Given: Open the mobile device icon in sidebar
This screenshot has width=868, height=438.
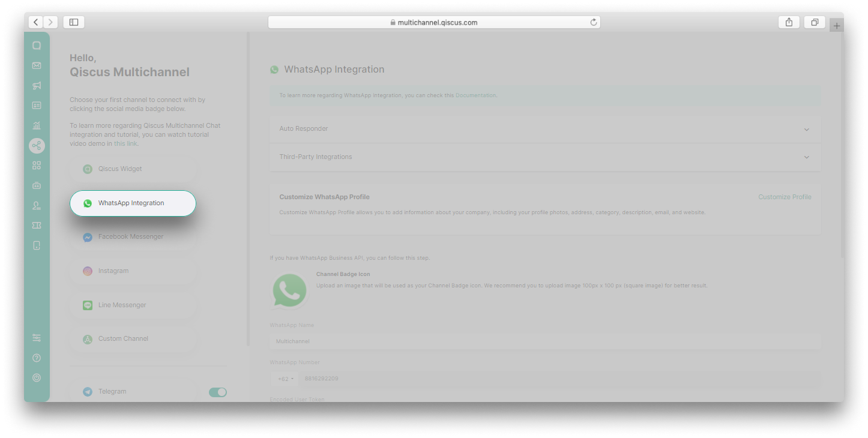Looking at the screenshot, I should click(37, 245).
